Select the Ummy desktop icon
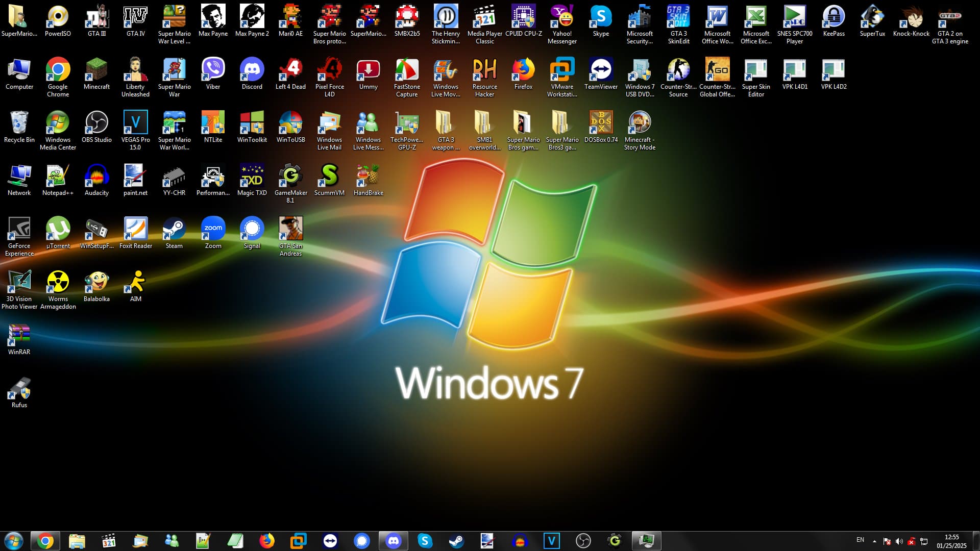 pos(368,74)
